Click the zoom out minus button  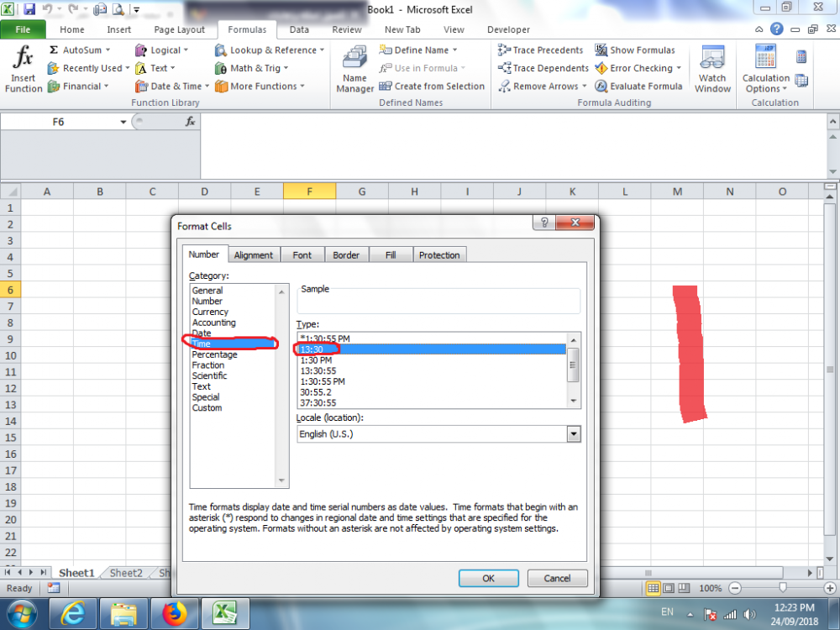[x=735, y=588]
